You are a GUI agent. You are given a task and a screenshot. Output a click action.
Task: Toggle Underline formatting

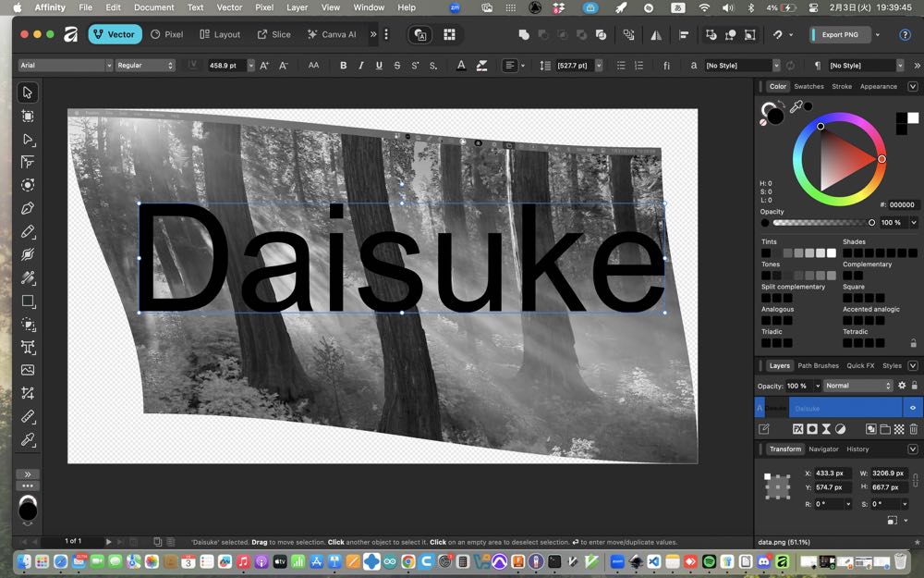click(379, 66)
